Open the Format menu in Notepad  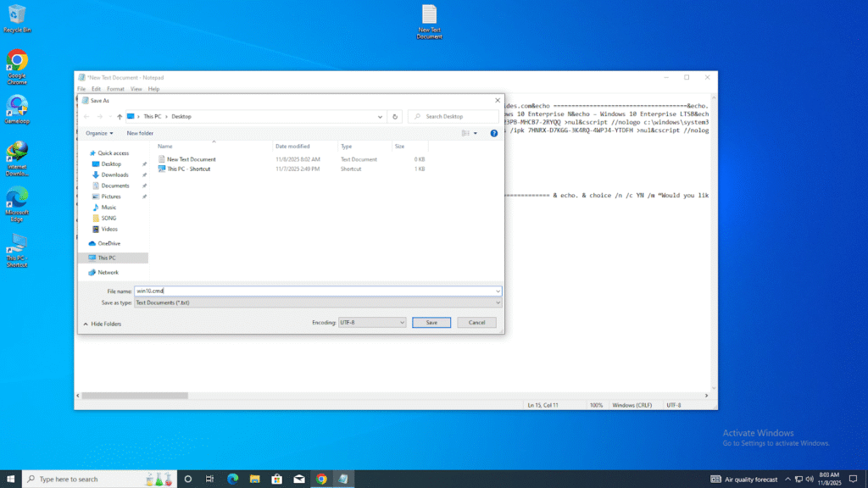115,89
